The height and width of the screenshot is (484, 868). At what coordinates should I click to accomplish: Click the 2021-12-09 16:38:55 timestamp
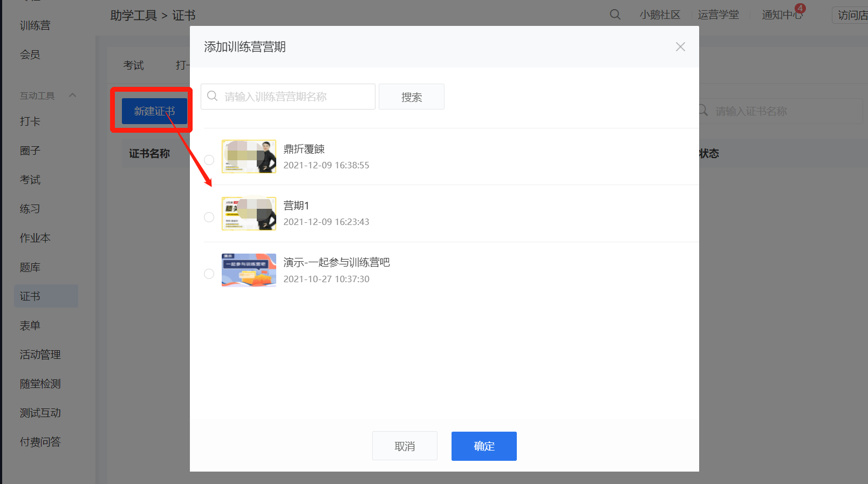coord(326,165)
